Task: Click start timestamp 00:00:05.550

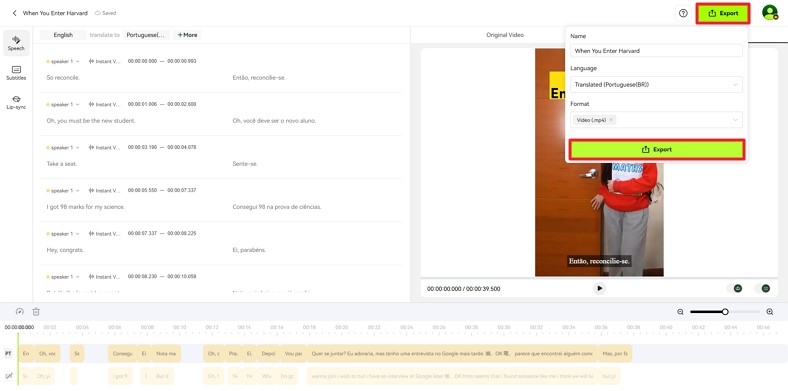Action: [x=142, y=190]
